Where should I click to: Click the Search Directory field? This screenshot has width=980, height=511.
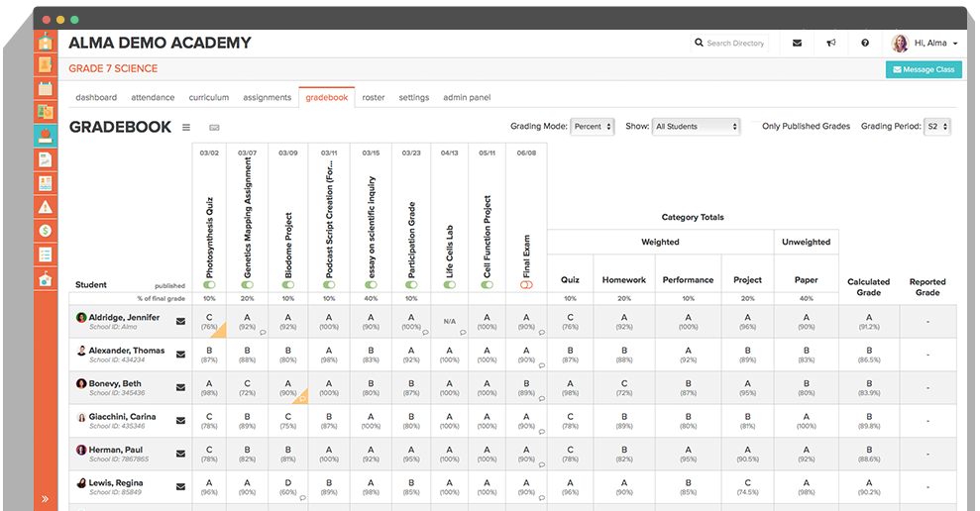tap(734, 44)
